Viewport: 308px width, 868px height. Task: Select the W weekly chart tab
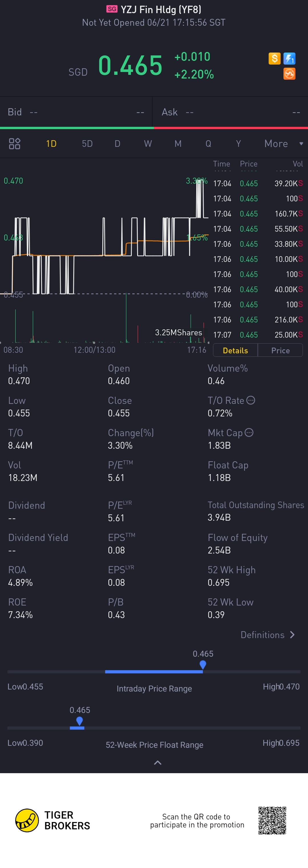(148, 144)
